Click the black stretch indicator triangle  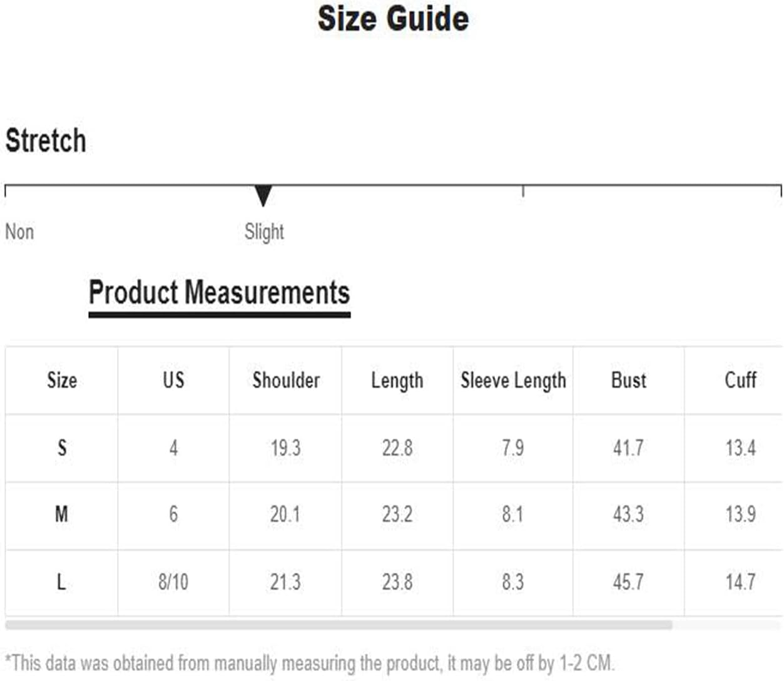tap(263, 195)
